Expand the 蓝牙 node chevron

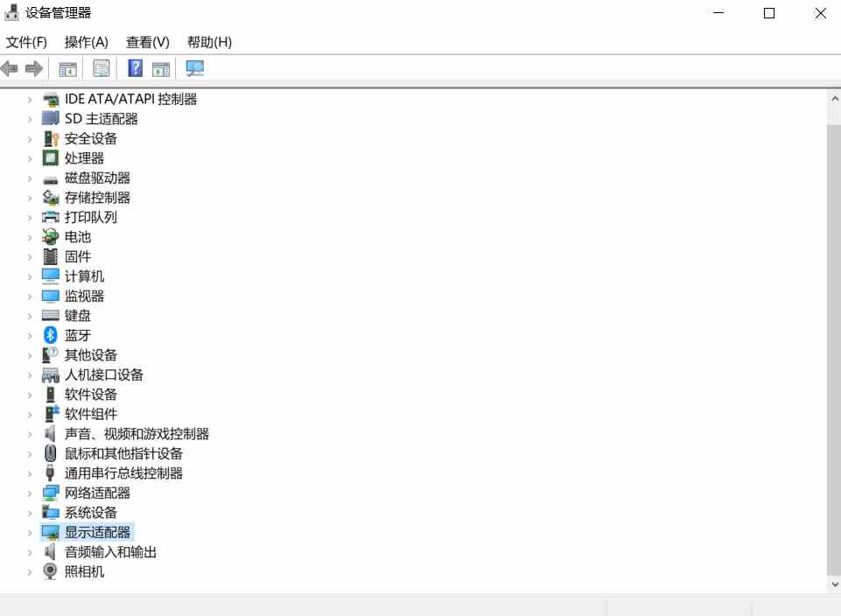30,336
